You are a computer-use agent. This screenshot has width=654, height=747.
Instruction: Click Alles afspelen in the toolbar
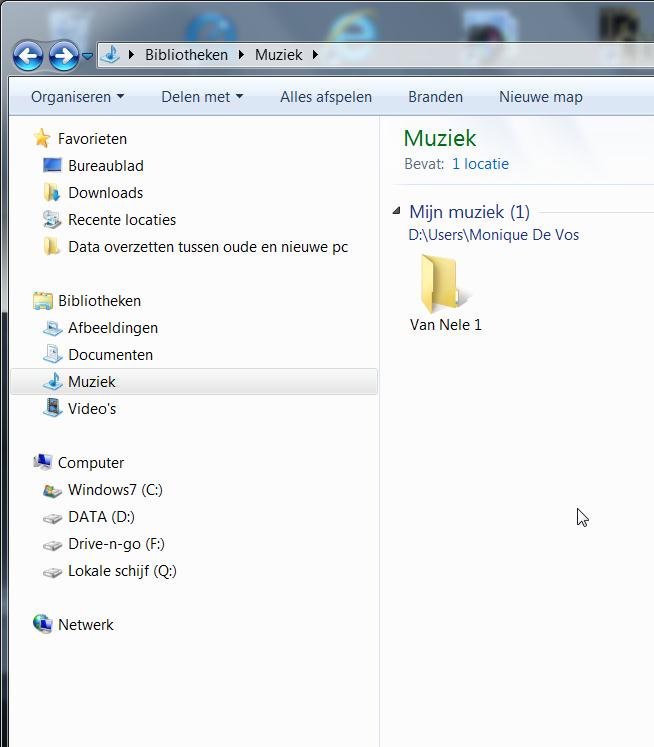(326, 97)
